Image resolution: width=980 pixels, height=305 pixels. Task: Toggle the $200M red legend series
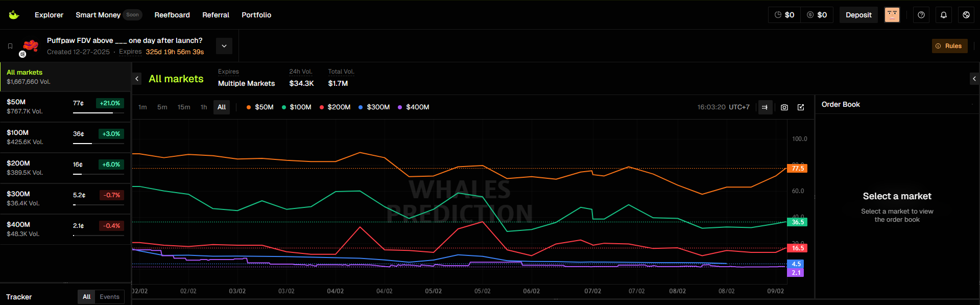point(335,107)
